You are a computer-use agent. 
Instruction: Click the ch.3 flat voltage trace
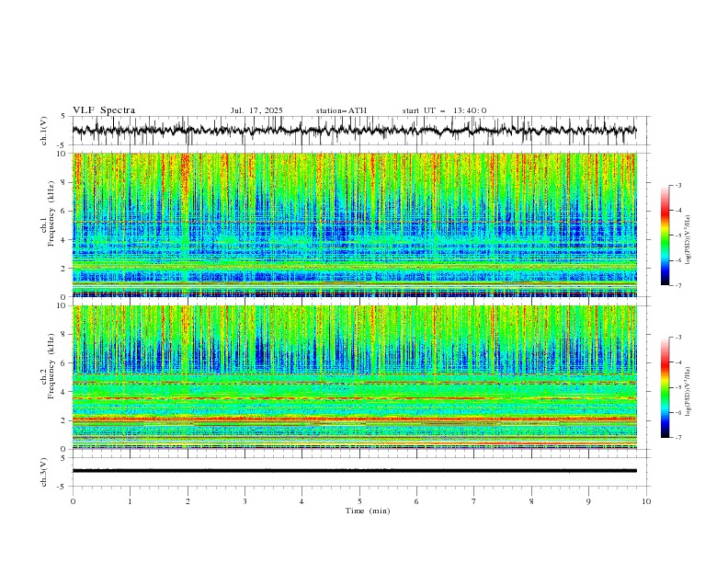click(354, 471)
